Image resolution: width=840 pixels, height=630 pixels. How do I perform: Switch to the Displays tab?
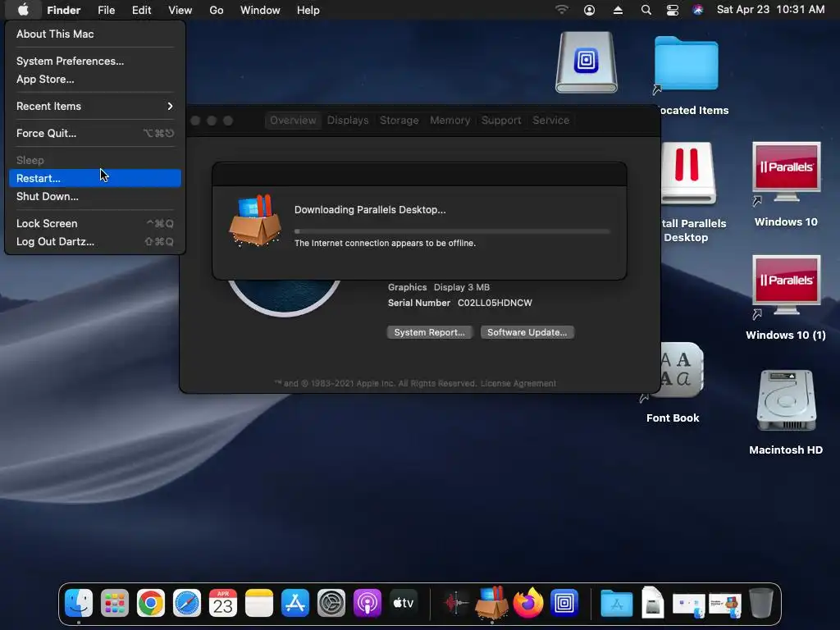(x=348, y=120)
